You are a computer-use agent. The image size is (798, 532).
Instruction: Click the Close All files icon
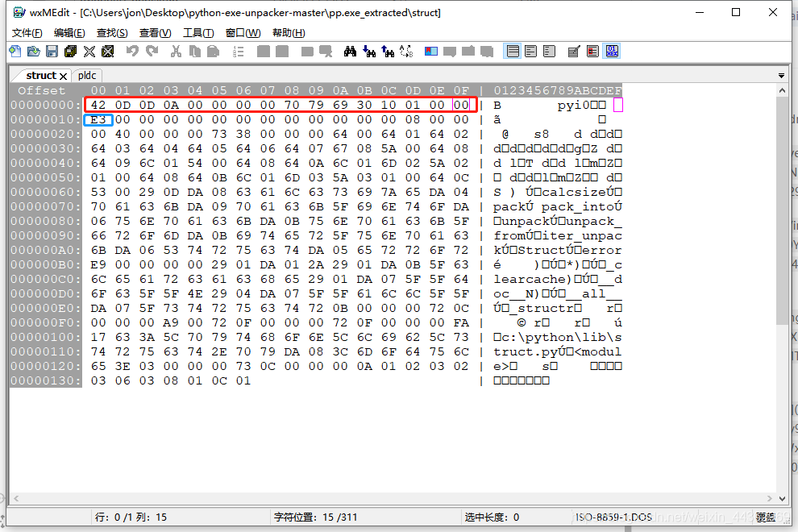(107, 51)
